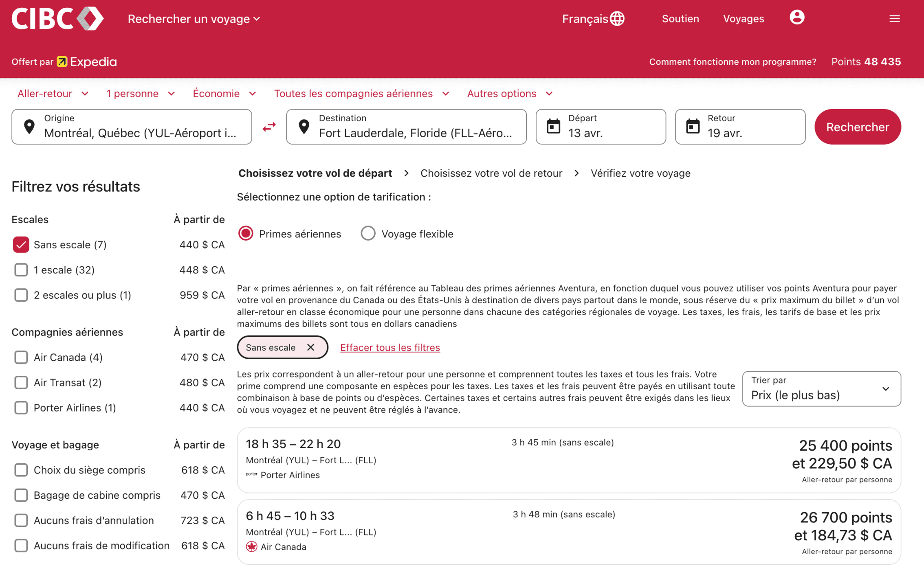Select the Primes aériennes radio button

pyautogui.click(x=246, y=234)
